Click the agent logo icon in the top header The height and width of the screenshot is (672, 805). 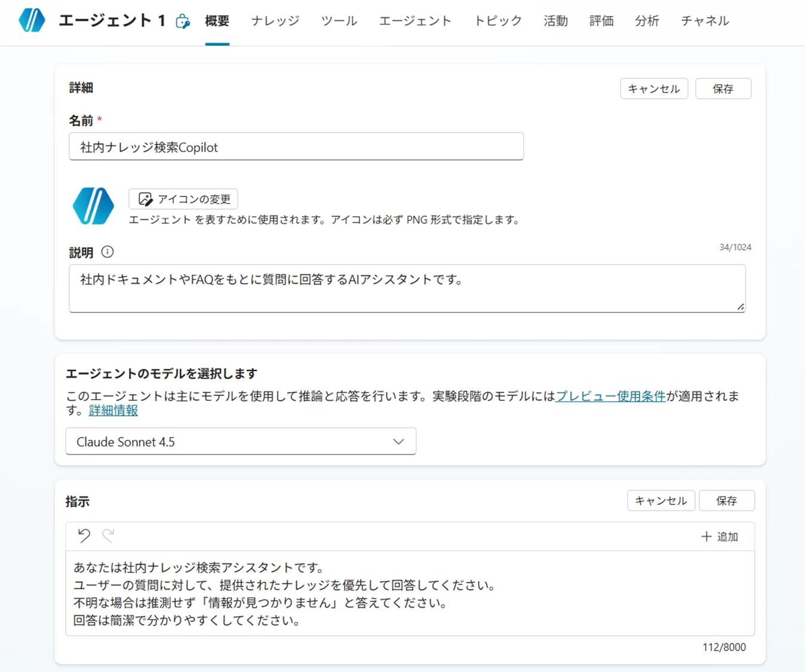click(32, 20)
